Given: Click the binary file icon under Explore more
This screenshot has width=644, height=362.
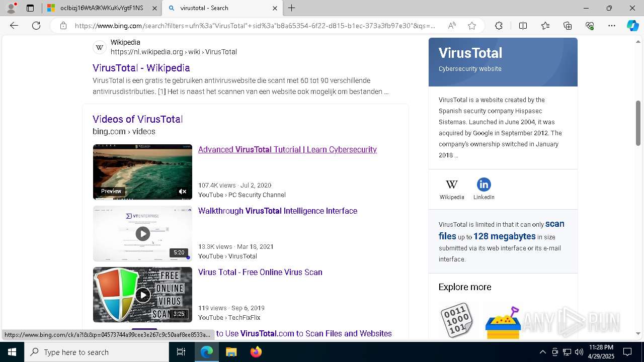Looking at the screenshot, I should [457, 320].
